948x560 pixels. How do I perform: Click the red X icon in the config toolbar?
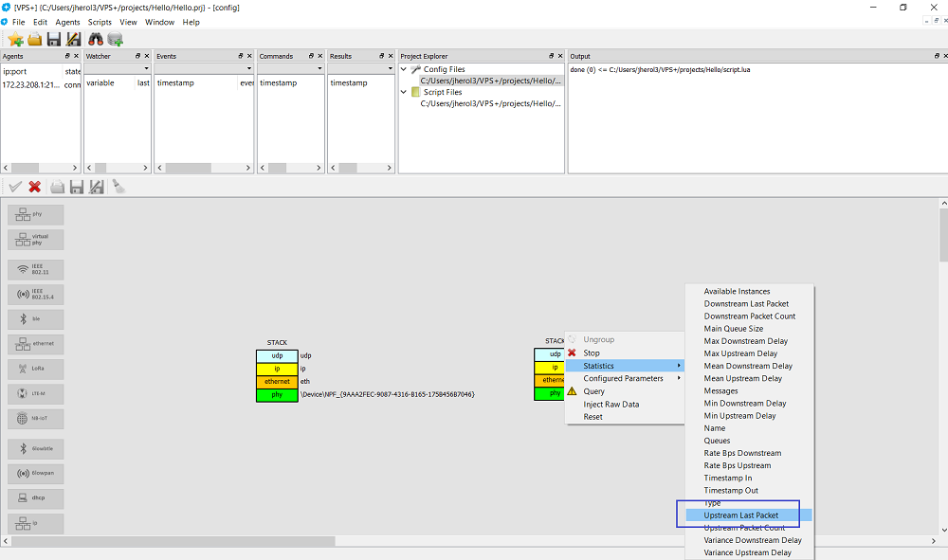coord(35,187)
